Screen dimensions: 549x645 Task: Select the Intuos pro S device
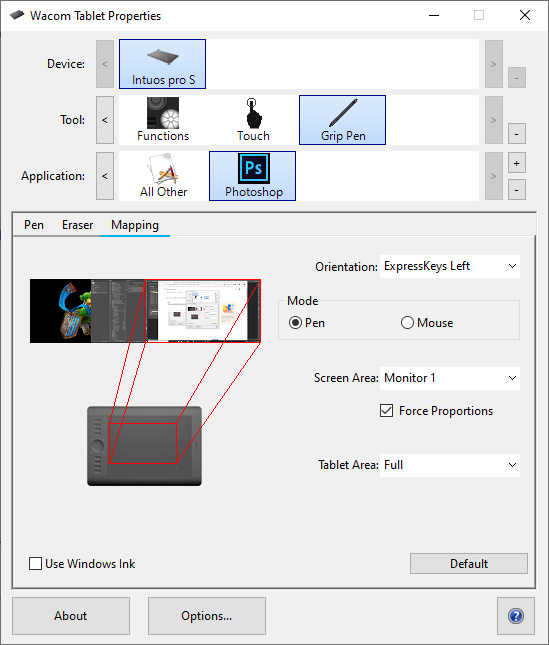(162, 64)
